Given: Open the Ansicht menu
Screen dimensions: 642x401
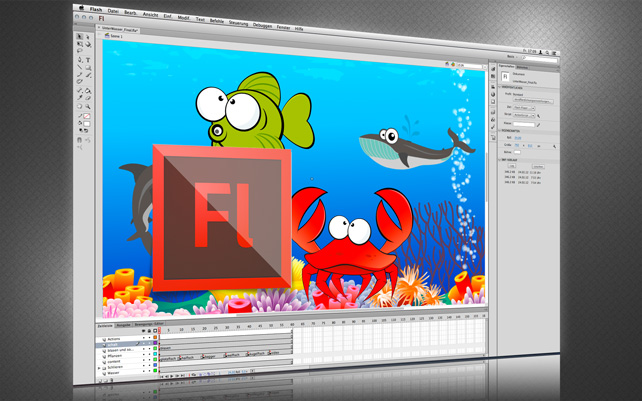Looking at the screenshot, I should coord(150,14).
